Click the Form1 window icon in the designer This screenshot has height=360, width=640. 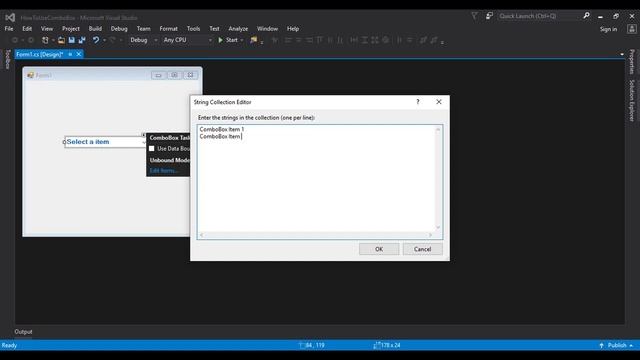[30, 75]
